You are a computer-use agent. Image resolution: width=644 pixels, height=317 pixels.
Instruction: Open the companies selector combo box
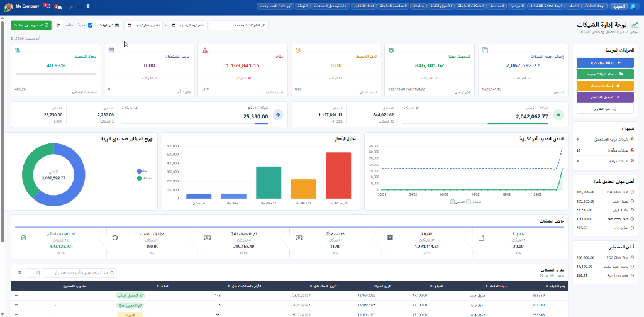tap(238, 25)
